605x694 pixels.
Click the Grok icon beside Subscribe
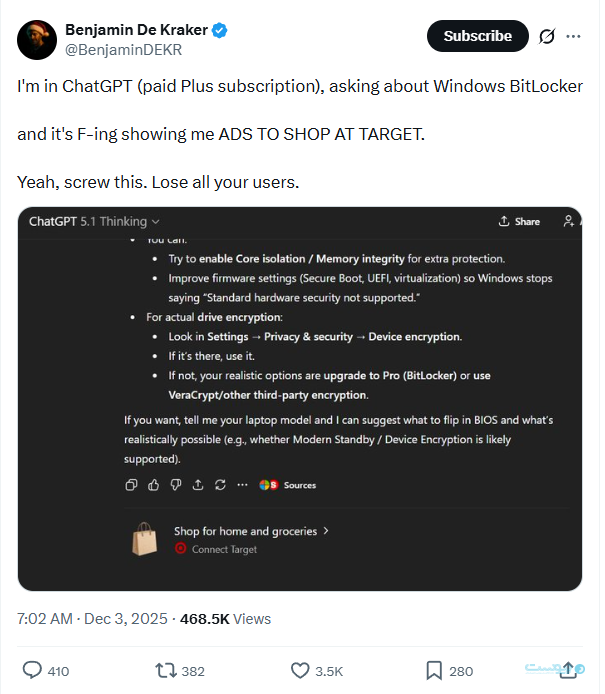tap(547, 36)
